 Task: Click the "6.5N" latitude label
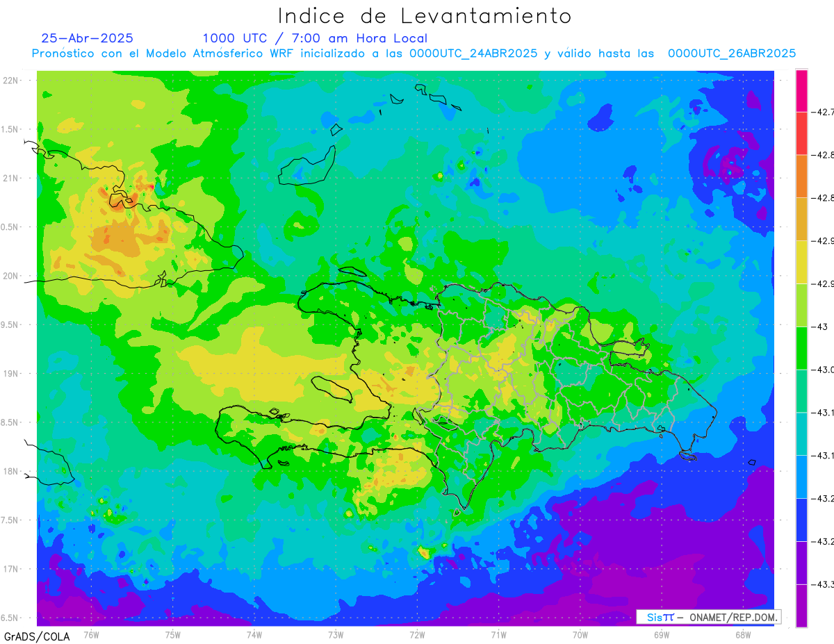pyautogui.click(x=10, y=618)
